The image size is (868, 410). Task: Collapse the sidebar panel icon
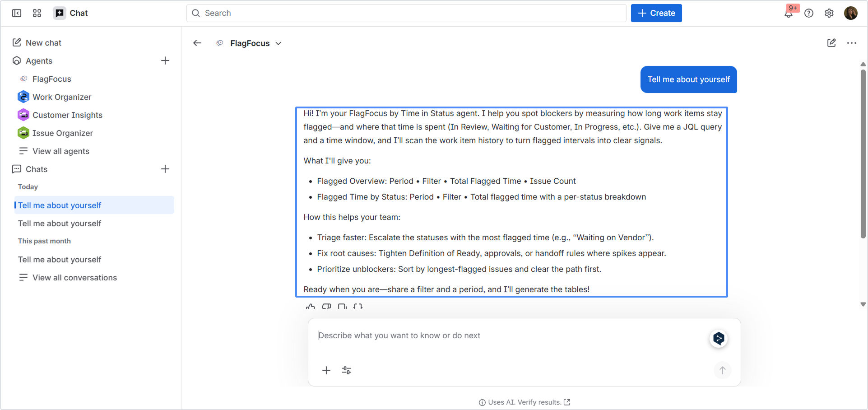(17, 13)
